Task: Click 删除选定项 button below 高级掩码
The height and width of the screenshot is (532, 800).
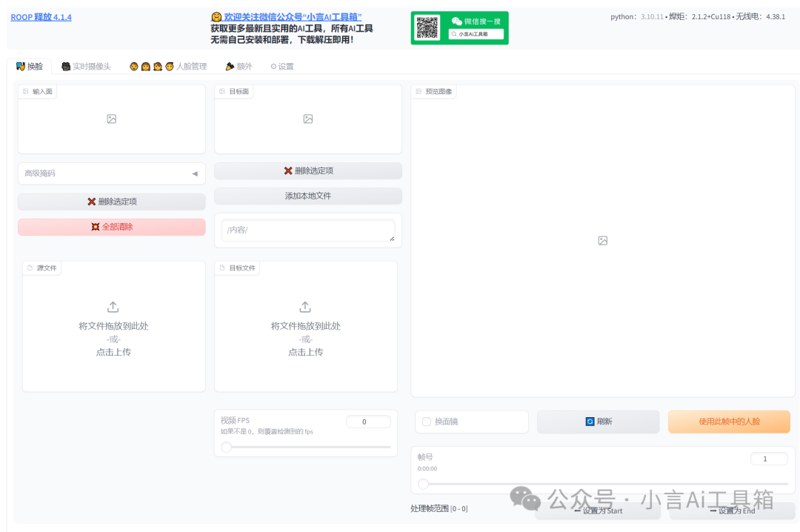Action: pyautogui.click(x=112, y=202)
